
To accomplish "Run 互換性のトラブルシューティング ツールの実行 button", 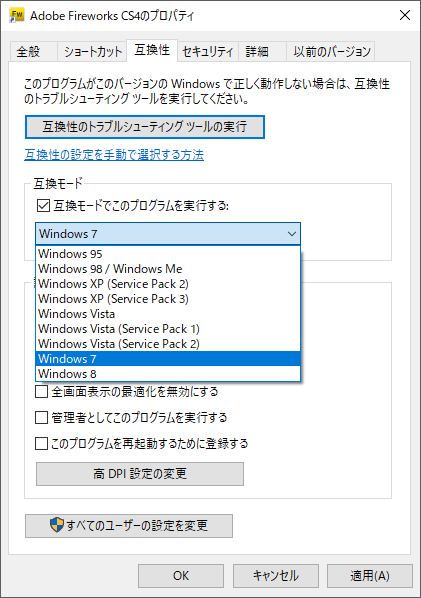I will (x=145, y=127).
